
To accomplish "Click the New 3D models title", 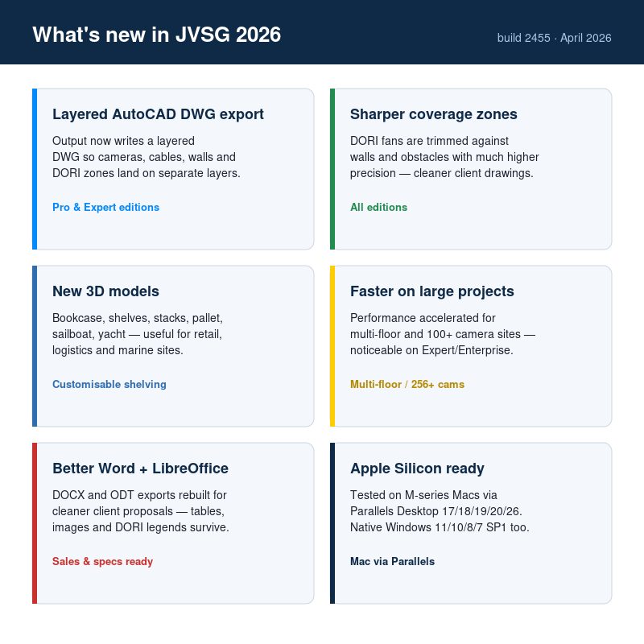I will click(105, 291).
